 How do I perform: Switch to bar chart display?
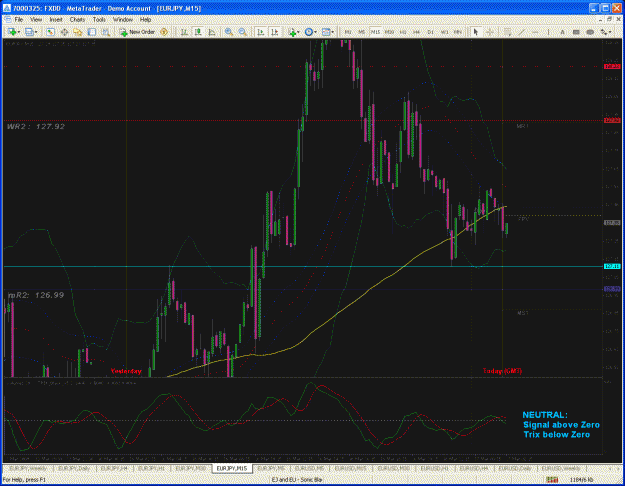point(184,32)
